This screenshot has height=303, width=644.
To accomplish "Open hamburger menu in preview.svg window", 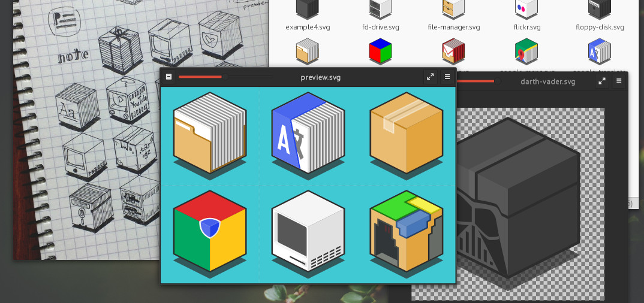I will pos(447,77).
